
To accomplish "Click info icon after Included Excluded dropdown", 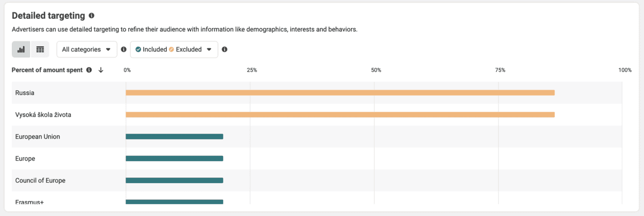I will [x=224, y=49].
